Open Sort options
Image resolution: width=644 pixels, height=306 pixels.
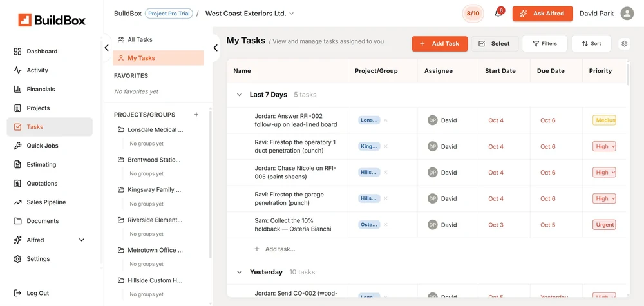tap(591, 44)
